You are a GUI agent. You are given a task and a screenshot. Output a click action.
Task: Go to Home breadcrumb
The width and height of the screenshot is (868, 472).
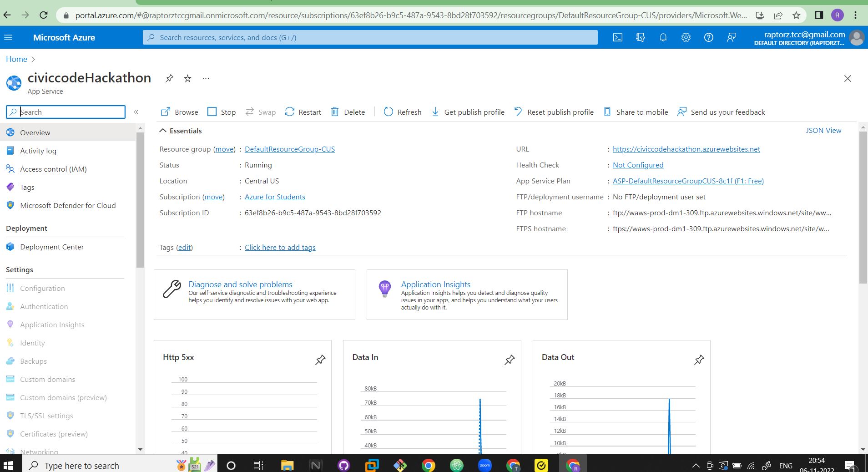click(x=16, y=59)
